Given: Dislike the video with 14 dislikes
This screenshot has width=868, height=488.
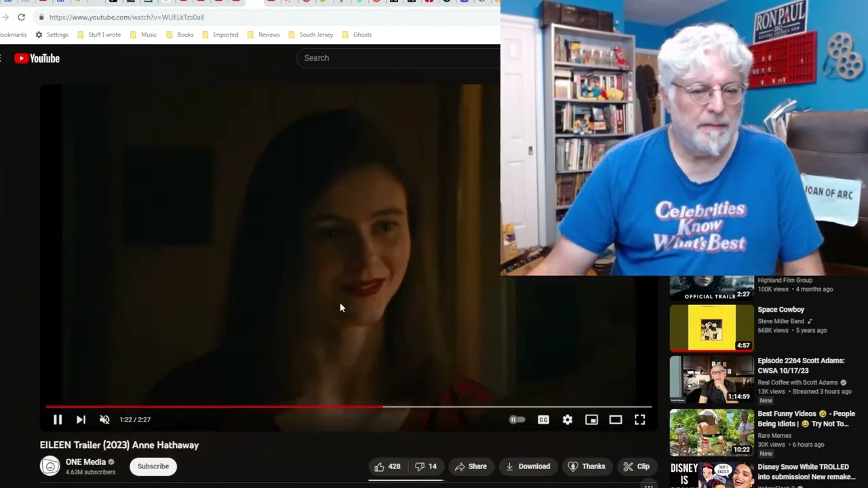Looking at the screenshot, I should click(x=425, y=466).
